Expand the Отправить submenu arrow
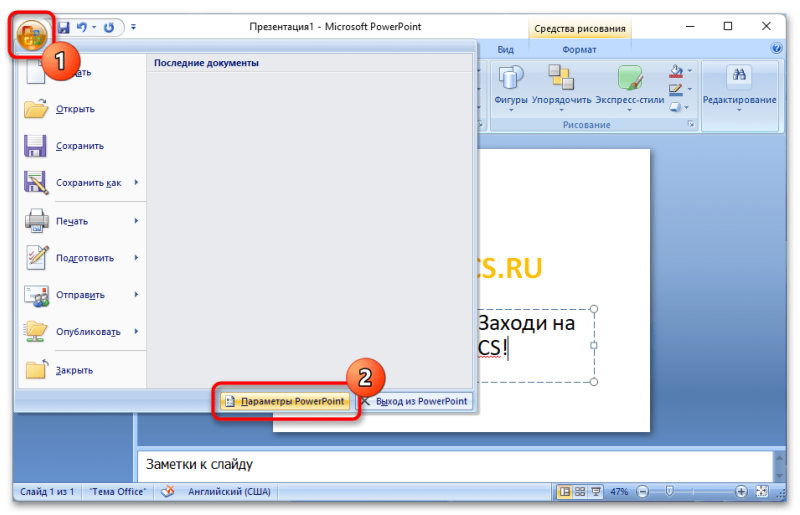800x515 pixels. (136, 295)
